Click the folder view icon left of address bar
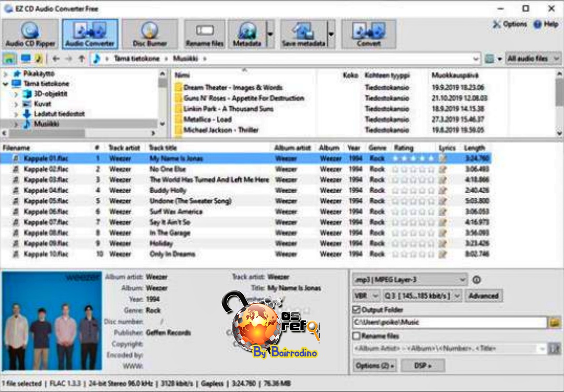 (x=10, y=58)
